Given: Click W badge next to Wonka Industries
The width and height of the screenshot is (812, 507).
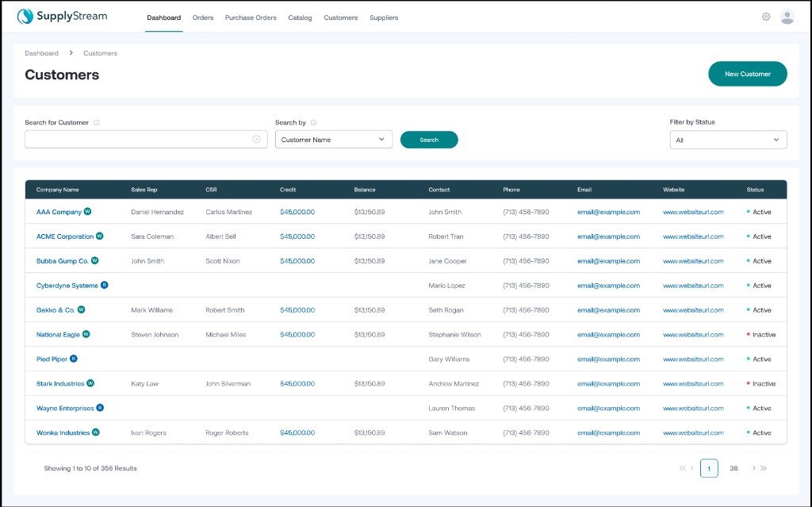Looking at the screenshot, I should (x=96, y=432).
